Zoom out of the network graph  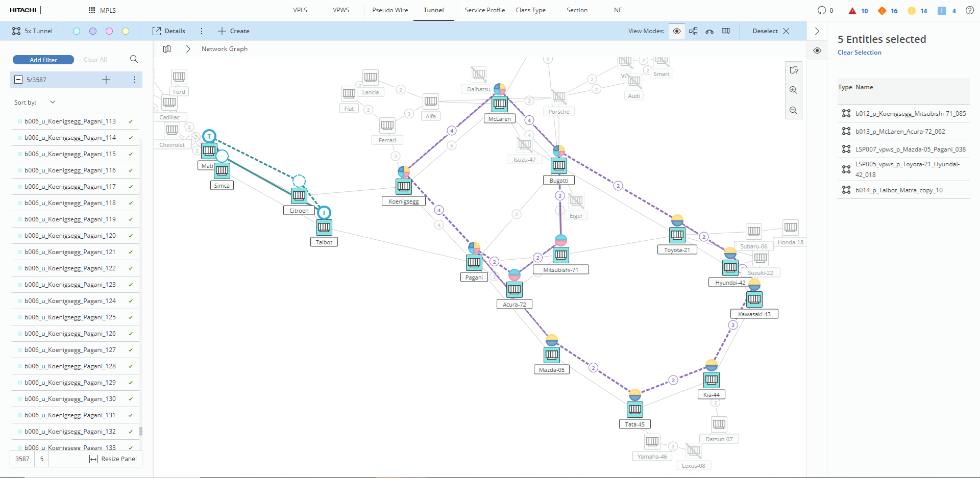click(793, 111)
